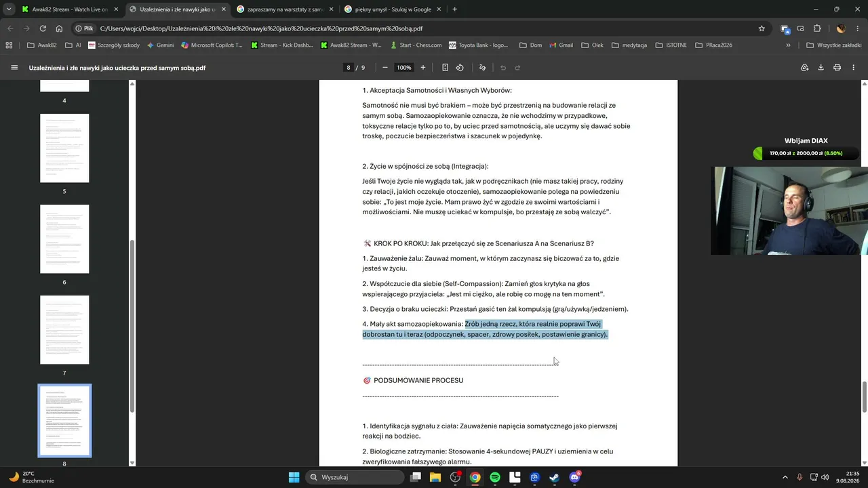Open Steam from the taskbar
The height and width of the screenshot is (488, 868).
click(554, 477)
